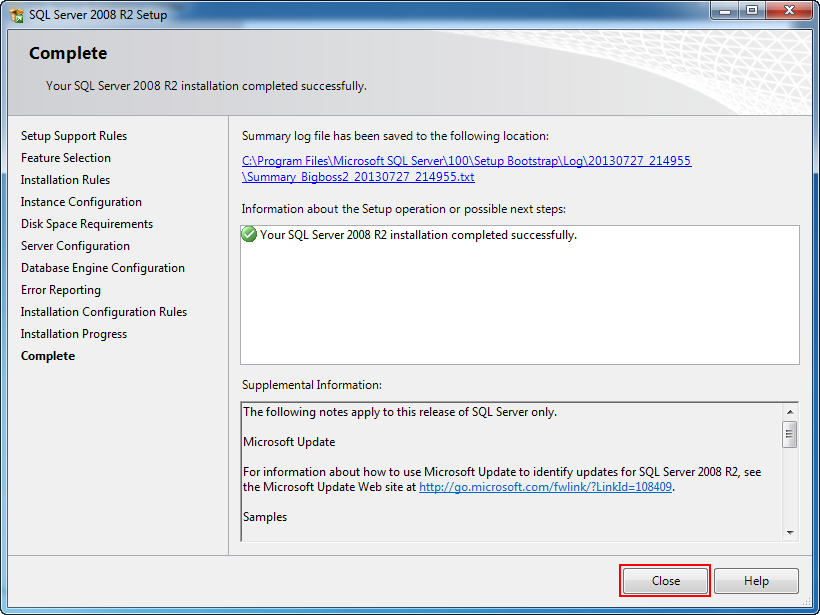Click 'The following notes apply' line
This screenshot has width=820, height=615.
pos(400,412)
